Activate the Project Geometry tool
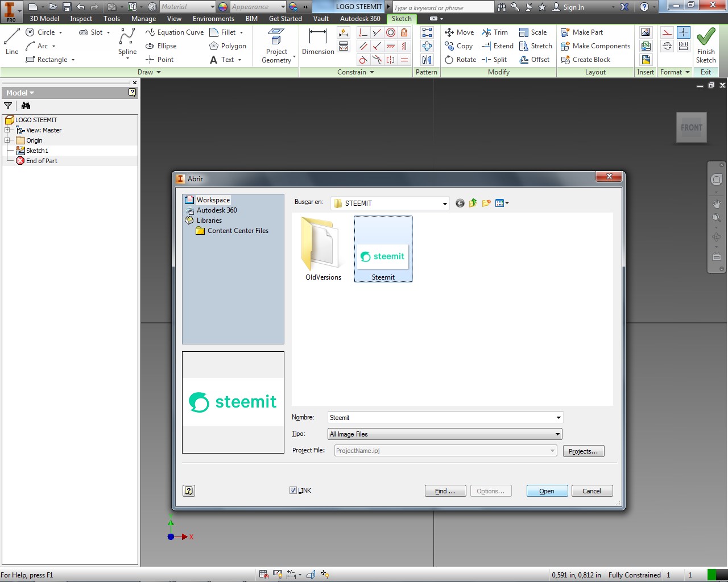728x582 pixels. click(276, 45)
